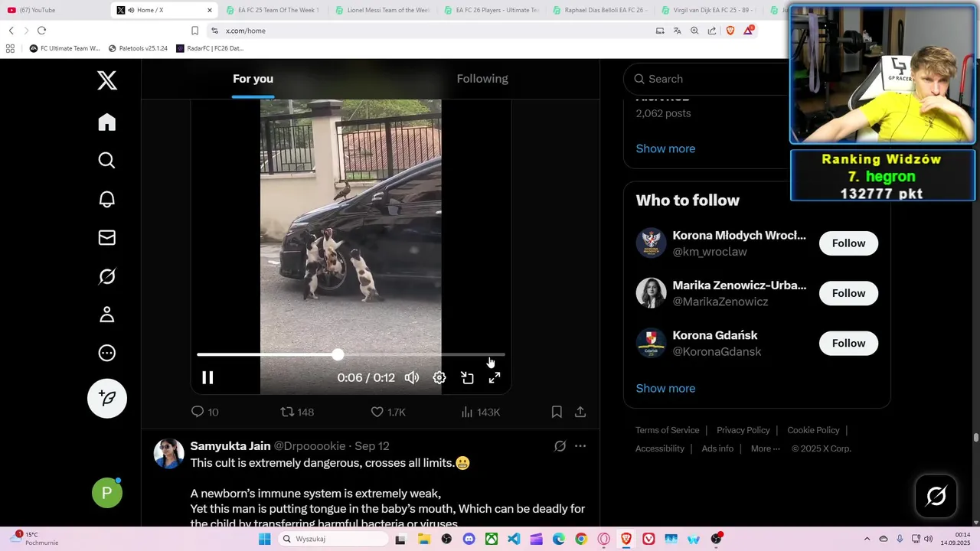Click the translate page icon in address bar

(677, 31)
